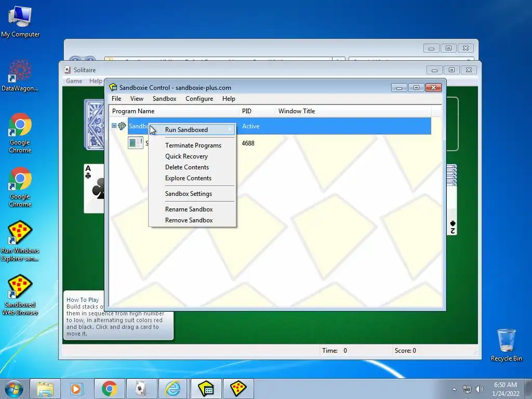This screenshot has width=532, height=399.
Task: Open Run Sandboxed submenu
Action: (x=192, y=129)
